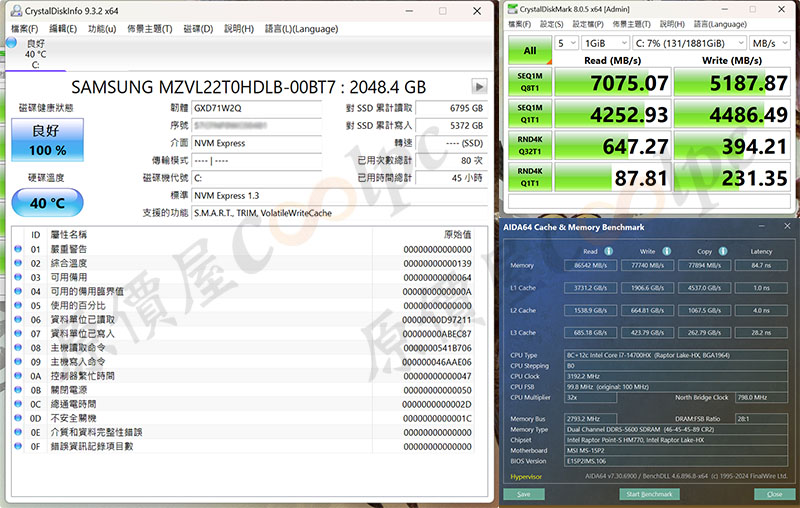Click the 7075.07 sequential read result
800x508 pixels.
pyautogui.click(x=613, y=83)
